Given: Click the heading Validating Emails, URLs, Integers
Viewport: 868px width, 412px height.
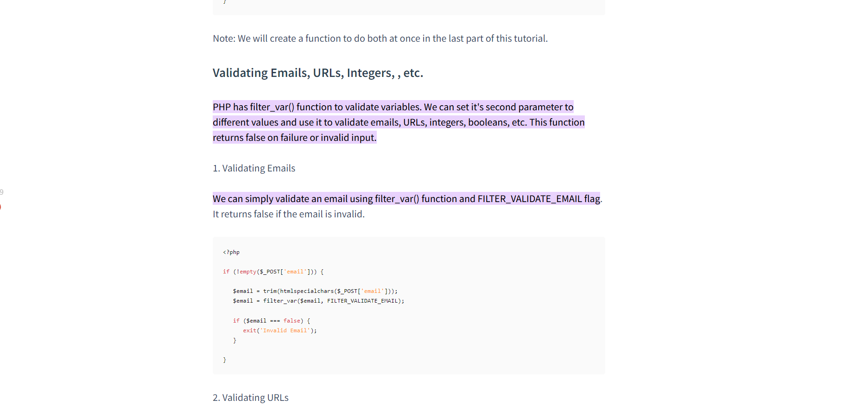Looking at the screenshot, I should (x=317, y=73).
